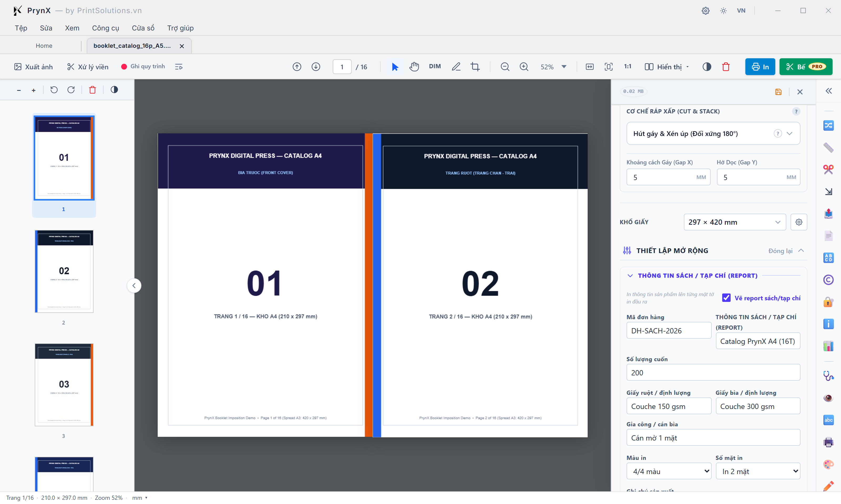Viewport: 841px width, 504px height.
Task: Activate the crop tool icon
Action: click(475, 67)
